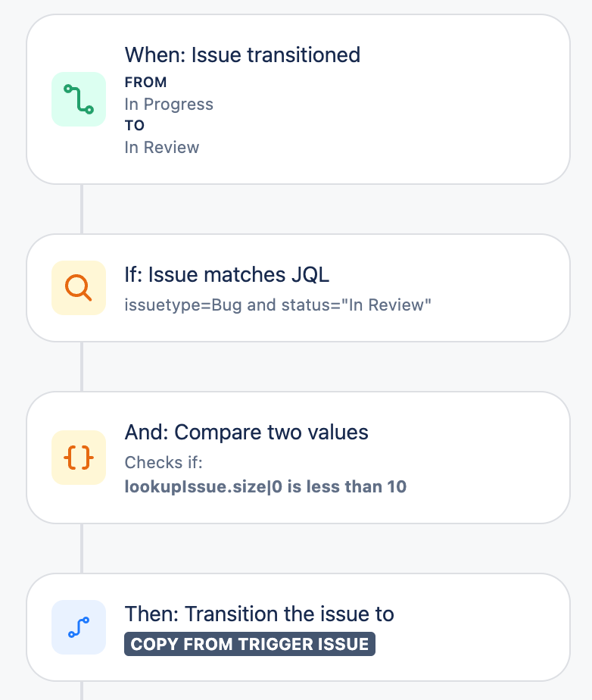The image size is (592, 700).
Task: Click the 'And: Compare two values' heading
Action: click(x=246, y=432)
